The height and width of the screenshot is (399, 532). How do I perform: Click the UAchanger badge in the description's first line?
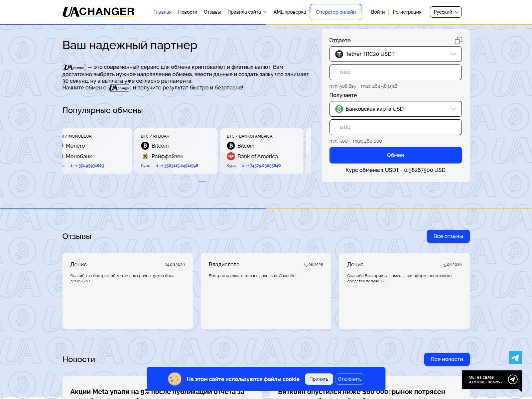[x=74, y=67]
